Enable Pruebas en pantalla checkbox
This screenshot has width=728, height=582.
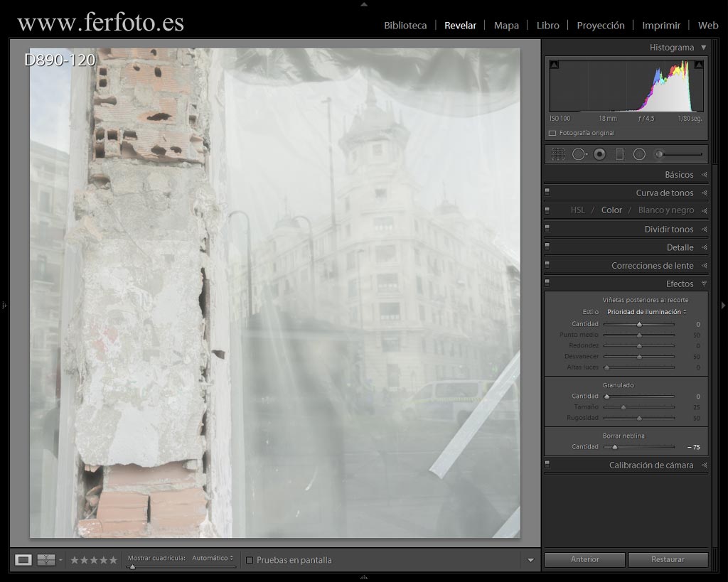[x=250, y=560]
